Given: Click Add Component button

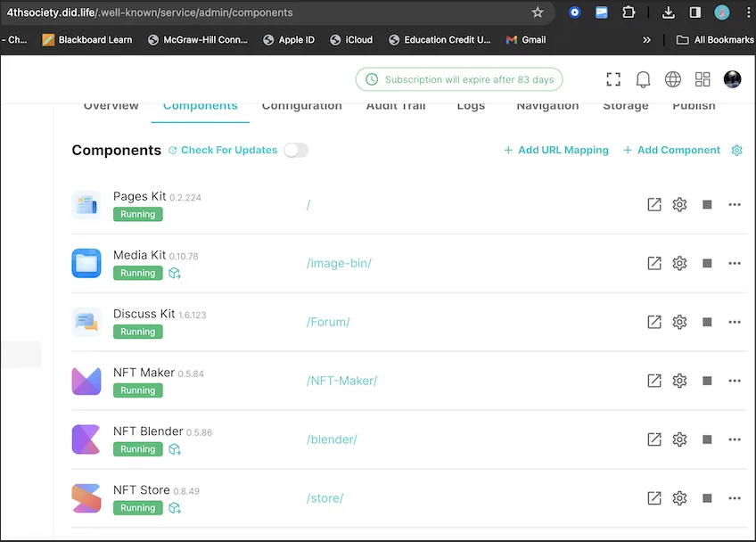Looking at the screenshot, I should tap(671, 150).
